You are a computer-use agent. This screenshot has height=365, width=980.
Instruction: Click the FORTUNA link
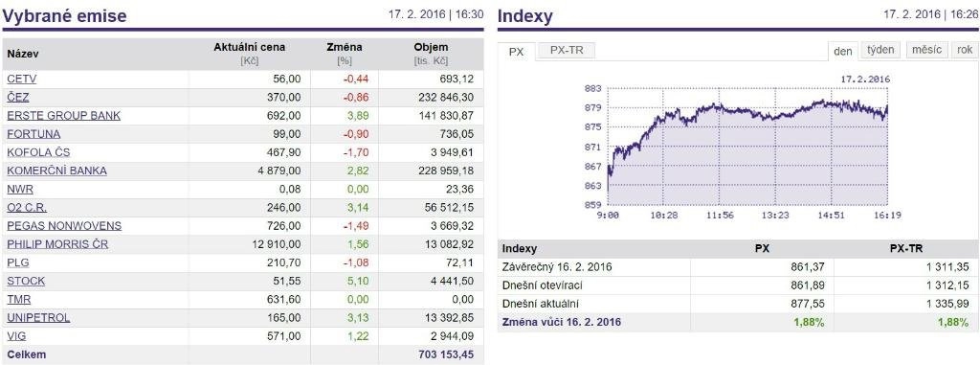[x=33, y=134]
